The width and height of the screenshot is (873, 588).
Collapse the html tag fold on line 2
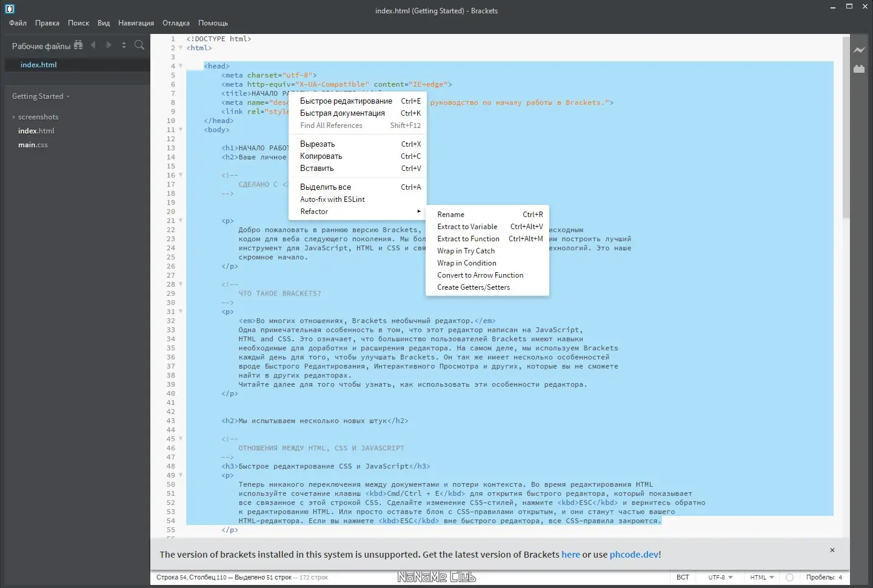[181, 48]
